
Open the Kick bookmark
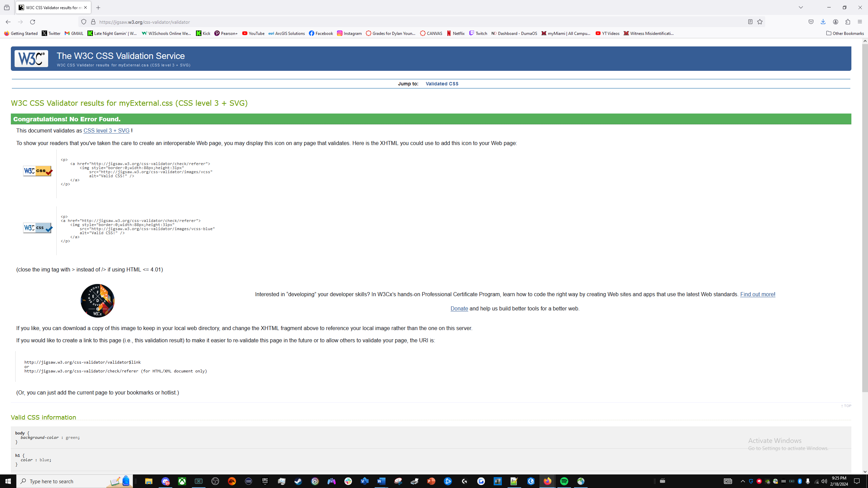click(203, 33)
